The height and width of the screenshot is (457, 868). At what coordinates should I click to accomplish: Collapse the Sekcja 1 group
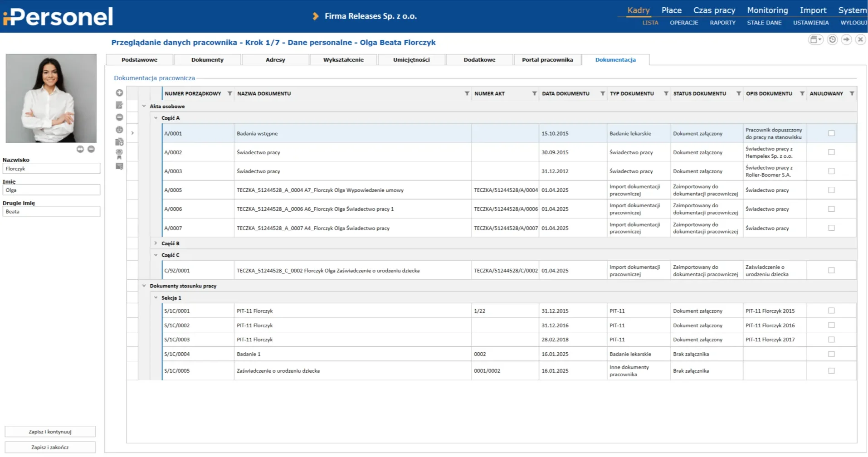[x=156, y=298]
